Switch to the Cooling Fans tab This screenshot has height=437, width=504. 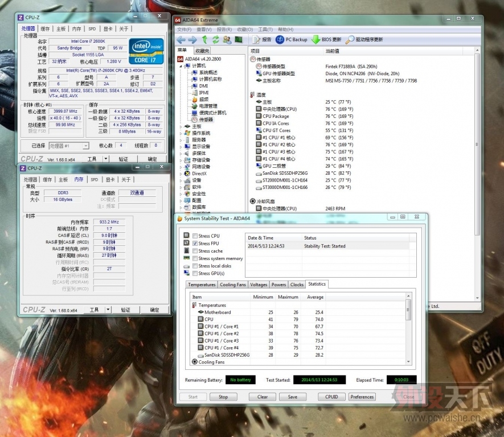coord(233,285)
